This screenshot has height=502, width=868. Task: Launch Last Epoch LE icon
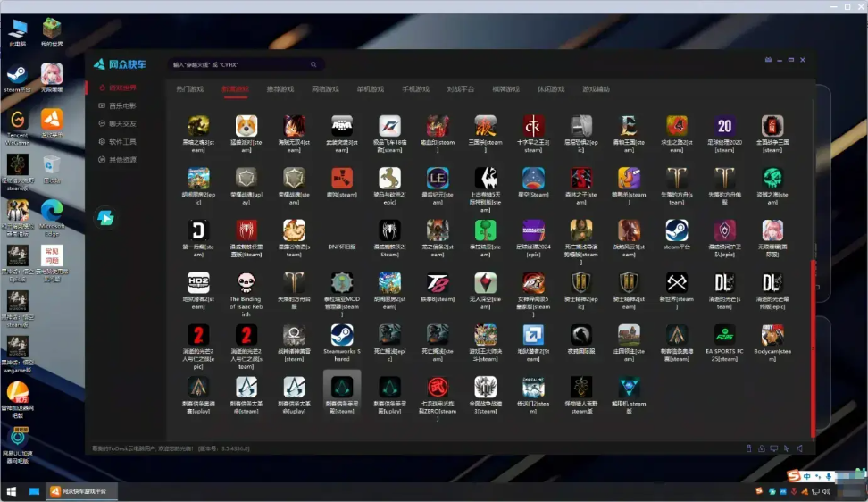pyautogui.click(x=438, y=179)
